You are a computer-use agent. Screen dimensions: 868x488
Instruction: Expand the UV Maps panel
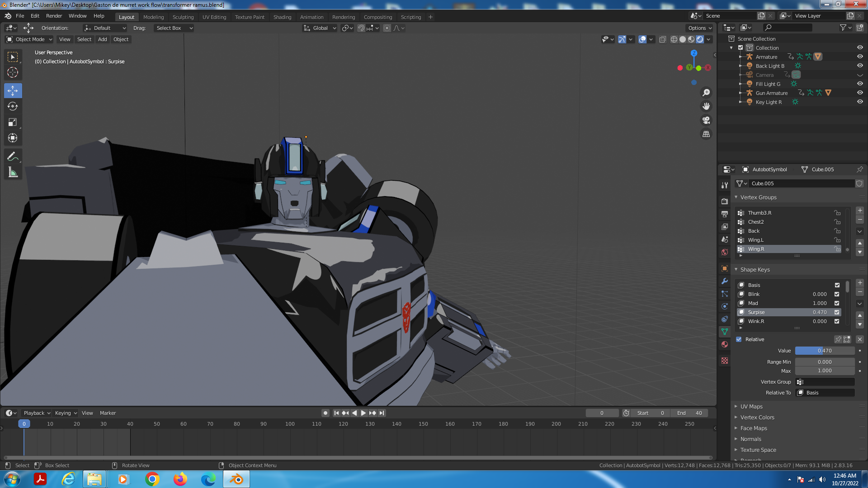751,407
